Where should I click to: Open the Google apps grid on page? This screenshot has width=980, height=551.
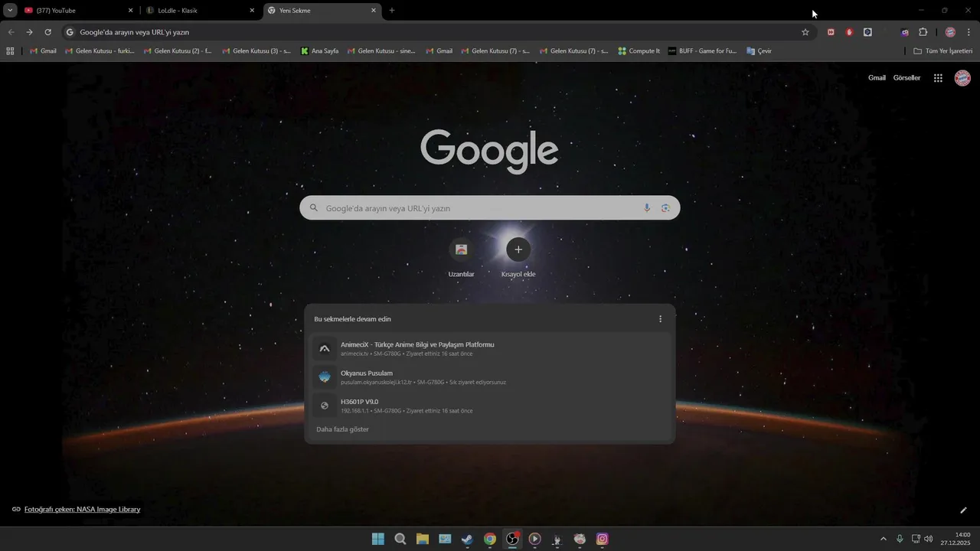938,78
